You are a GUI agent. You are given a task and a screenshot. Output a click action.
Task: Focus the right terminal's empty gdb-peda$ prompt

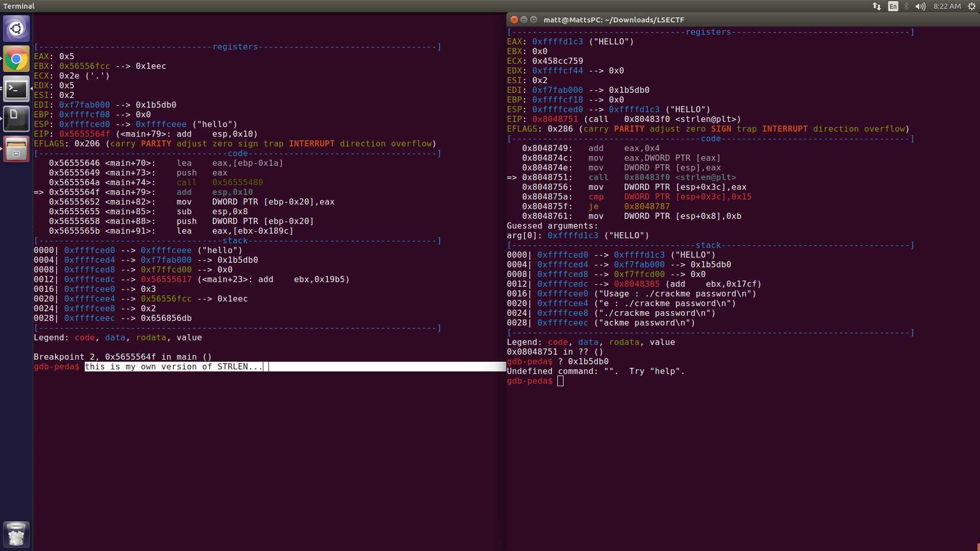pos(560,381)
